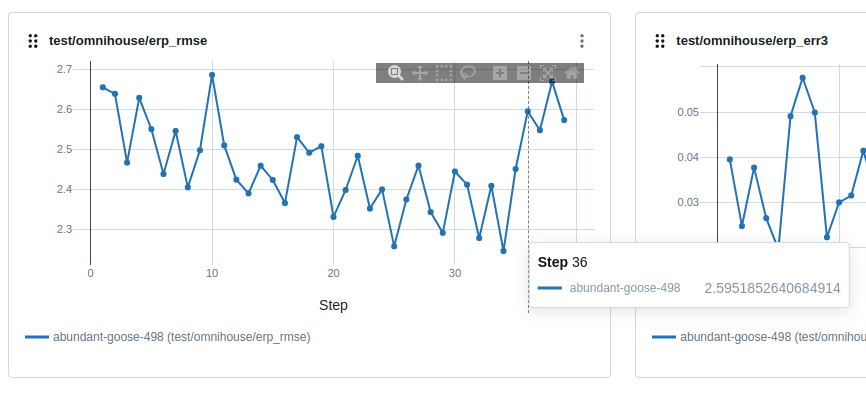Click the lowest erp_rmse data point near step 34
Screen dimensions: 866x396
(x=503, y=251)
